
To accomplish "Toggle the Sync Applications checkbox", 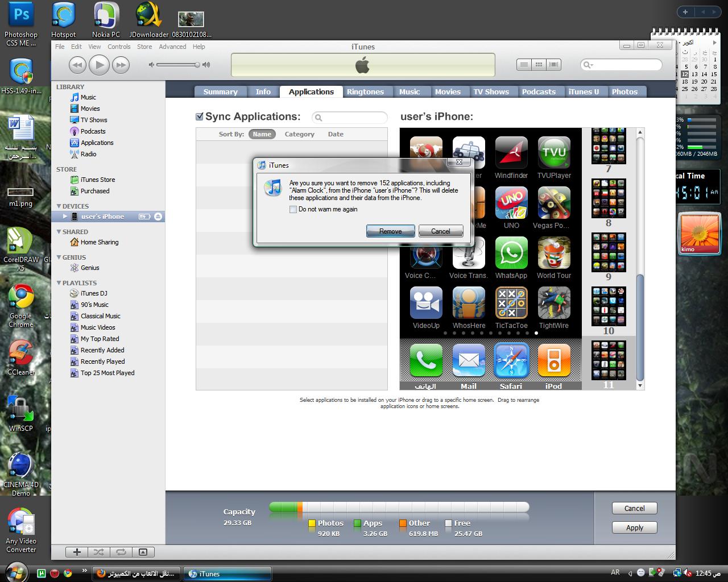I will point(200,117).
